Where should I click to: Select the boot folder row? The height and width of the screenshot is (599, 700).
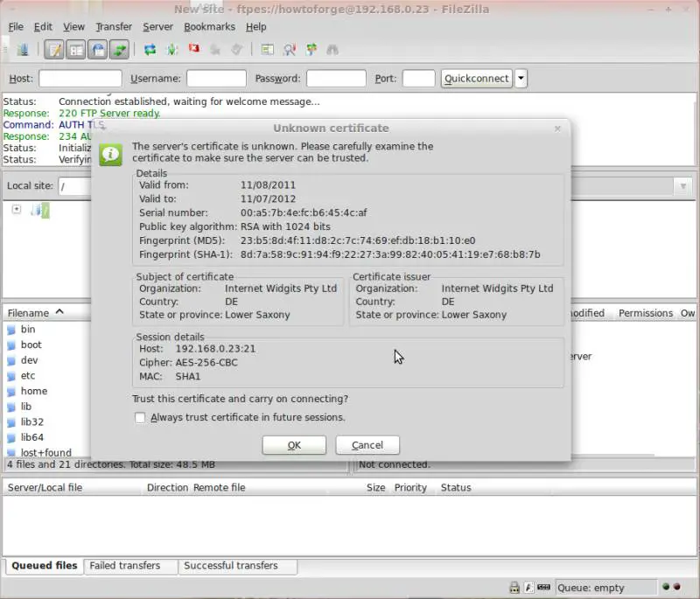click(47, 345)
